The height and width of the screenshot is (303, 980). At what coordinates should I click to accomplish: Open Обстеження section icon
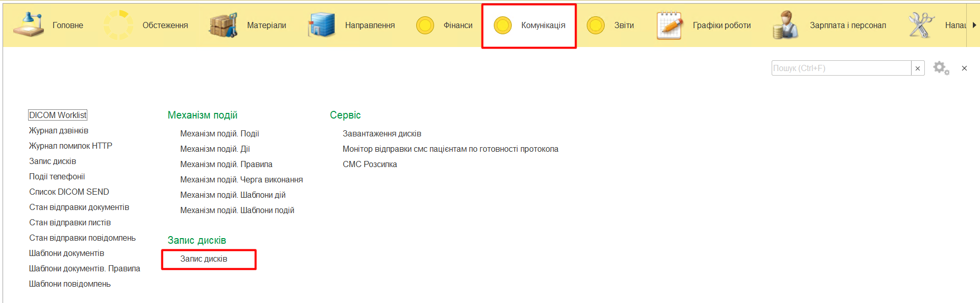(118, 25)
